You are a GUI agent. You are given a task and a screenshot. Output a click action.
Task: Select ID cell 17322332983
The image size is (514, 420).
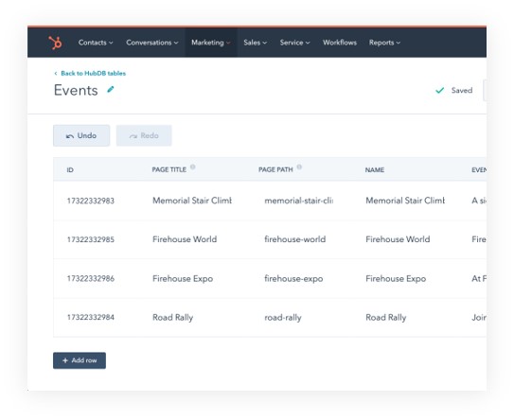click(91, 201)
